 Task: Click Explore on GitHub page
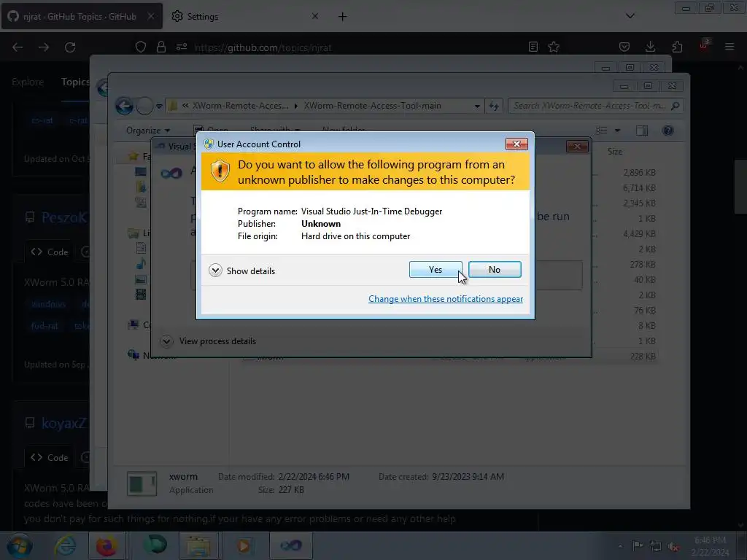pyautogui.click(x=28, y=82)
